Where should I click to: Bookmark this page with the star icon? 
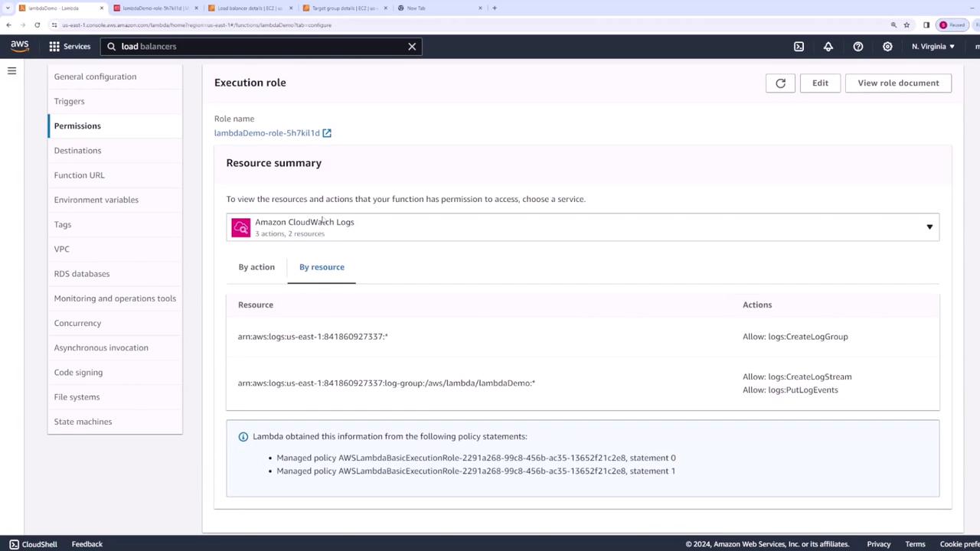(x=906, y=25)
